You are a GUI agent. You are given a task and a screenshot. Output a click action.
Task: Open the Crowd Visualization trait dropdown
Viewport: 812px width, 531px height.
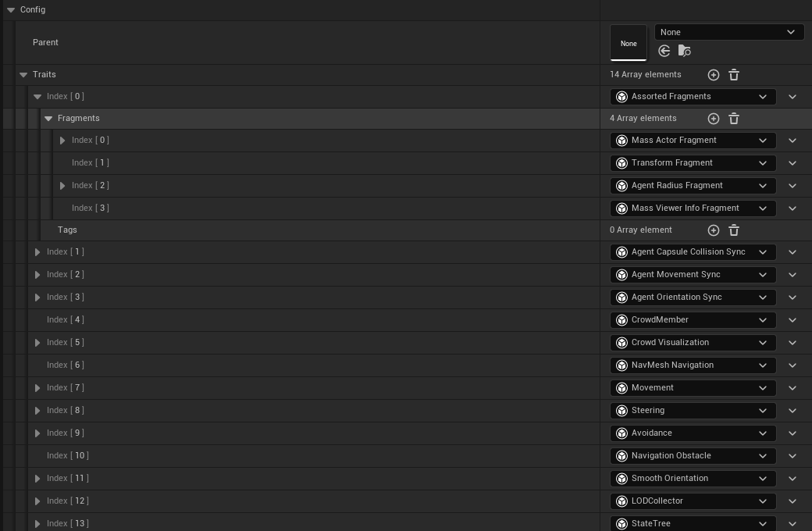(693, 343)
